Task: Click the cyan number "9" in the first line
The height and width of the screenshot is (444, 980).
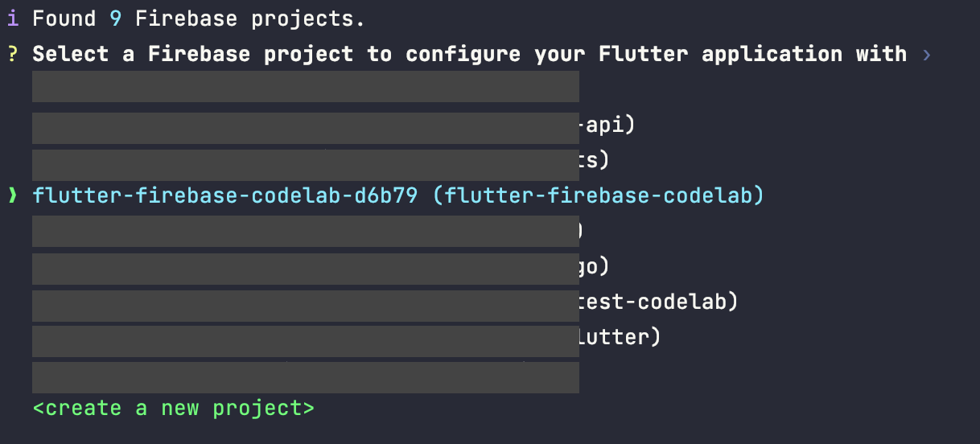Action: click(x=115, y=18)
